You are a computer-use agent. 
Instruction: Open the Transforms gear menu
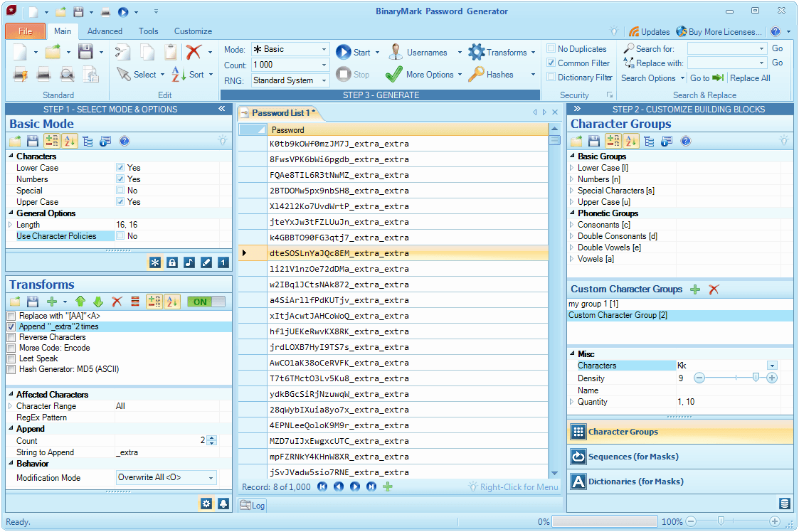(497, 52)
